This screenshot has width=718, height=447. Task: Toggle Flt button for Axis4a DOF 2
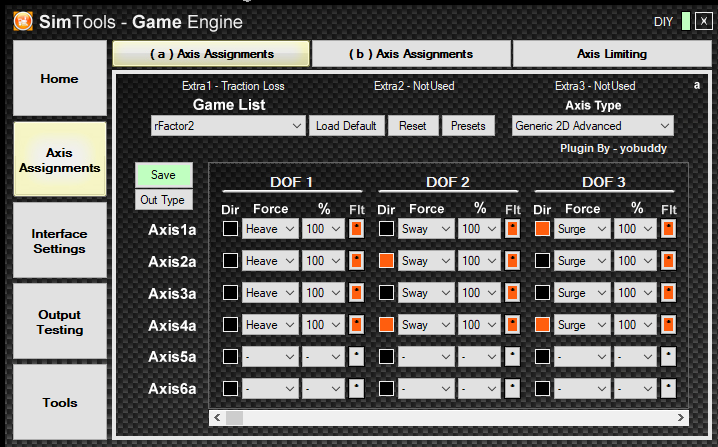[x=512, y=325]
